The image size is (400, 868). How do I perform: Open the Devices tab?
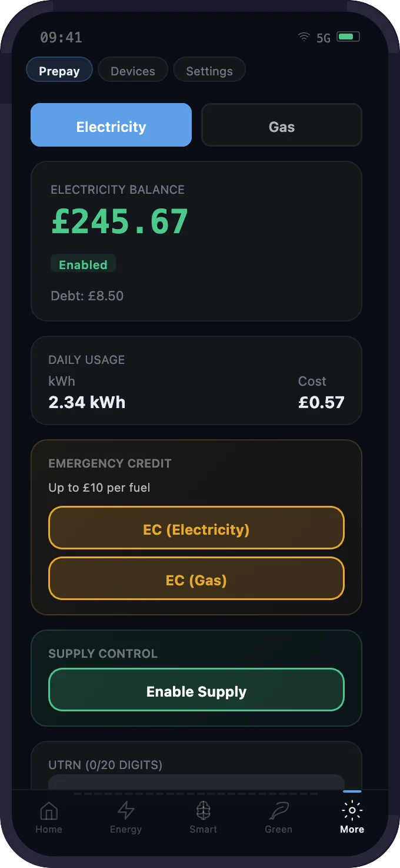point(133,71)
